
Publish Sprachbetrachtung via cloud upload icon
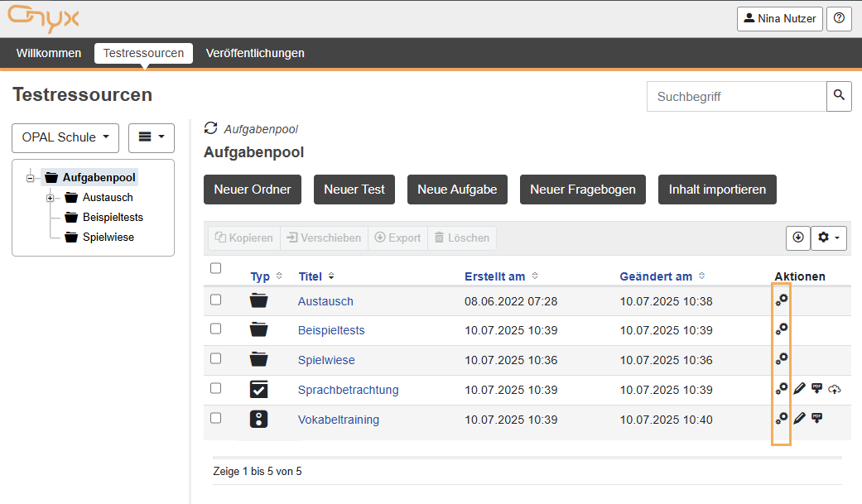834,390
